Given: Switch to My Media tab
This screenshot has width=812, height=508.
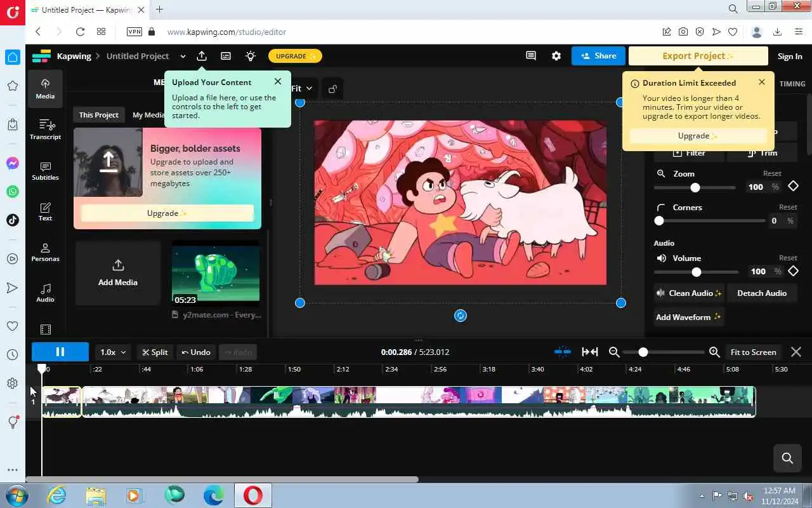Looking at the screenshot, I should pos(148,115).
